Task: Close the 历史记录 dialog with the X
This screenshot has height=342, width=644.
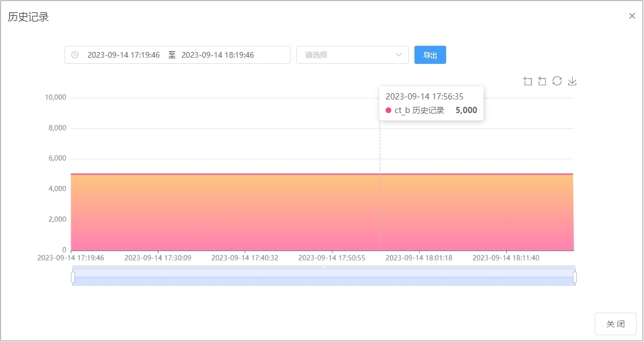Action: (x=632, y=16)
